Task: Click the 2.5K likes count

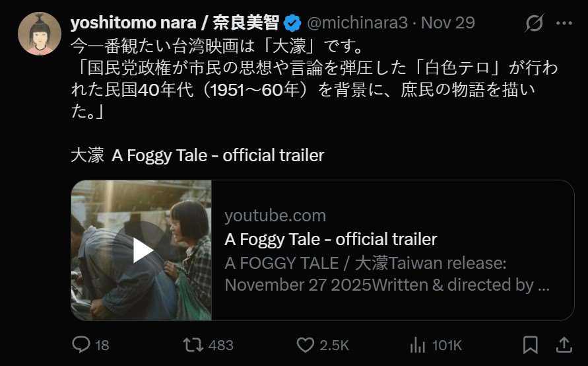Action: coord(335,345)
